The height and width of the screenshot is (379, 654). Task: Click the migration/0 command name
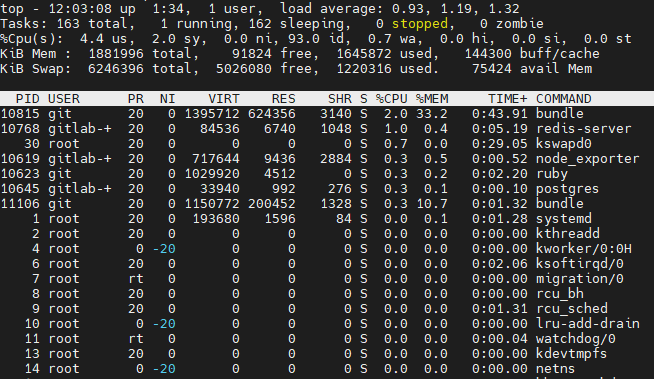(580, 279)
